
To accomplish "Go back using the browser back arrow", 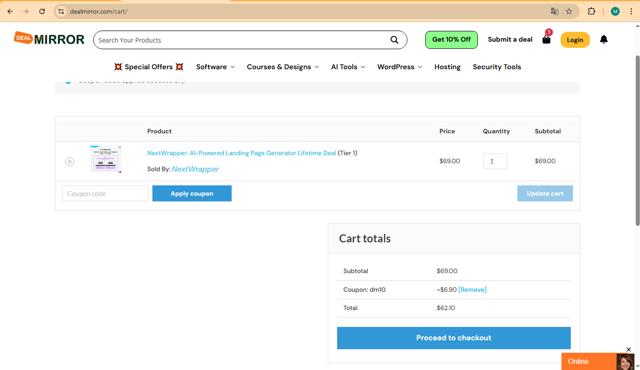I will tap(10, 11).
